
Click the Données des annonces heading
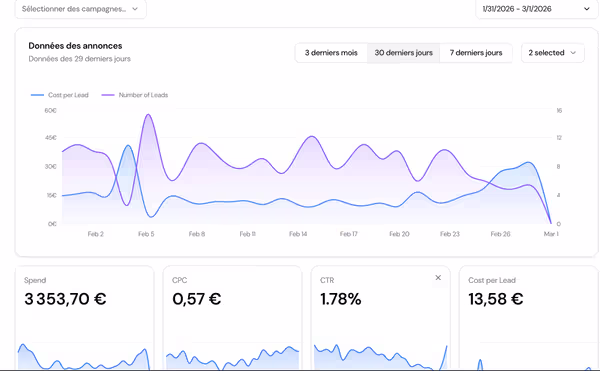point(75,46)
